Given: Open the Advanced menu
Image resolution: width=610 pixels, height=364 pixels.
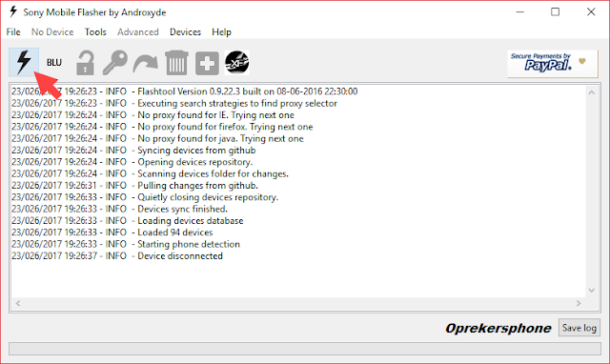Looking at the screenshot, I should (138, 31).
